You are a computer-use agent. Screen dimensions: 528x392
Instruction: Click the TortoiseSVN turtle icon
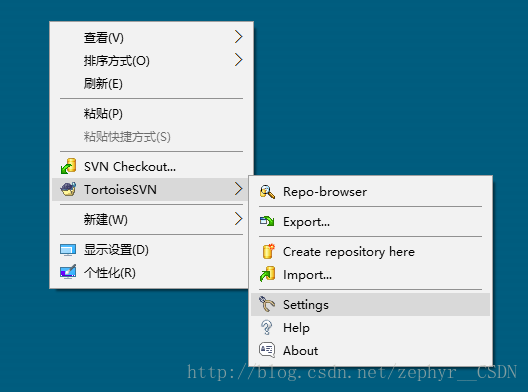[x=68, y=189]
